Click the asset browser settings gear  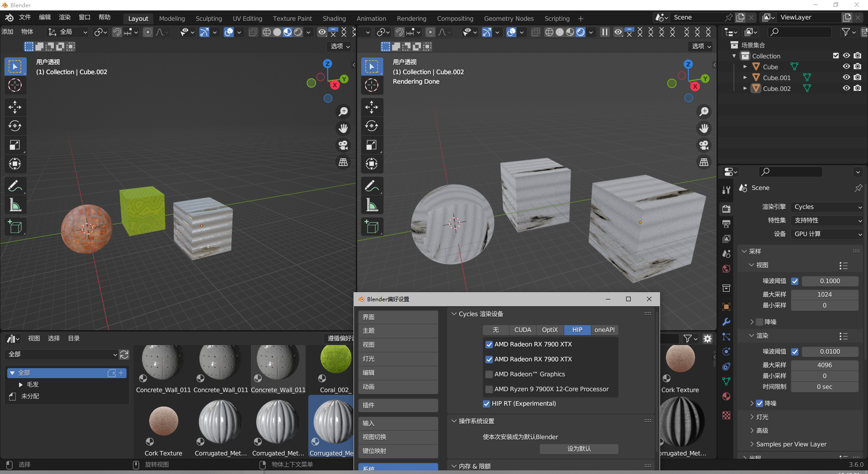[708, 339]
